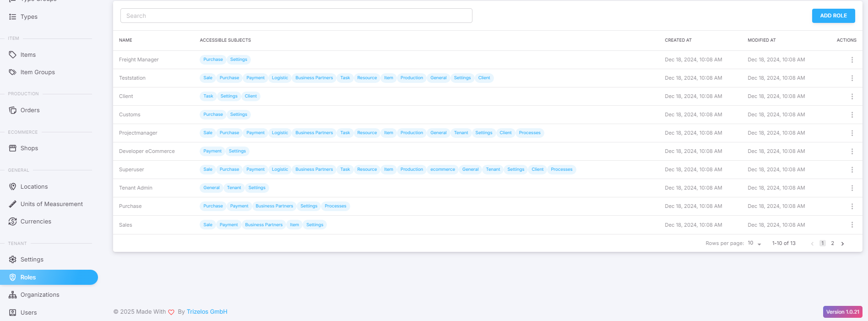Open actions menu for Freight Manager role

tap(852, 60)
